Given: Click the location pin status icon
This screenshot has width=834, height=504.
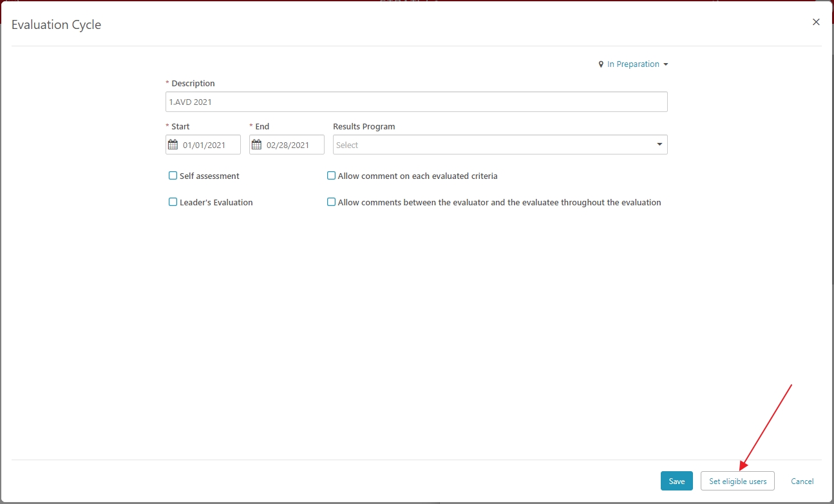Looking at the screenshot, I should pos(601,64).
